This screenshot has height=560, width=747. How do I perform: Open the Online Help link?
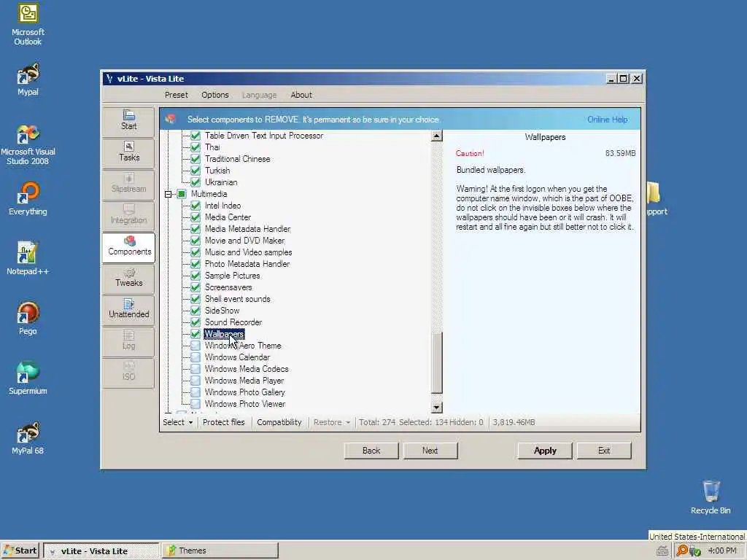tap(608, 120)
